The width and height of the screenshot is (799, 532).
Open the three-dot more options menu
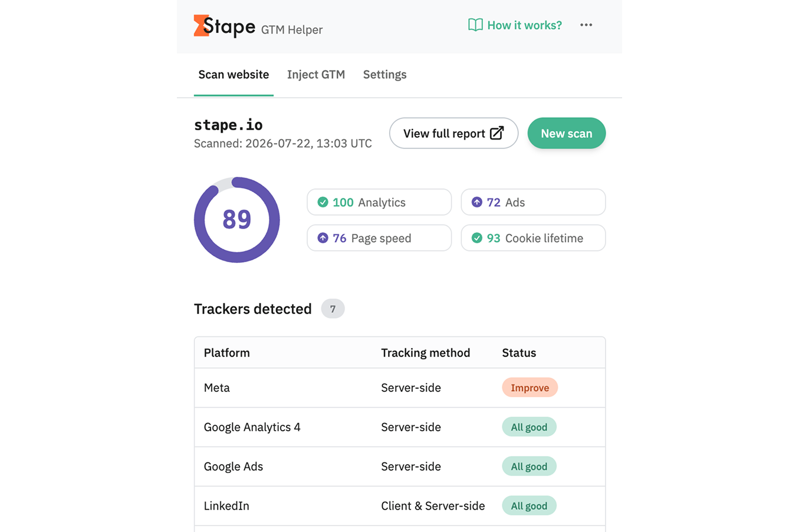pyautogui.click(x=586, y=25)
